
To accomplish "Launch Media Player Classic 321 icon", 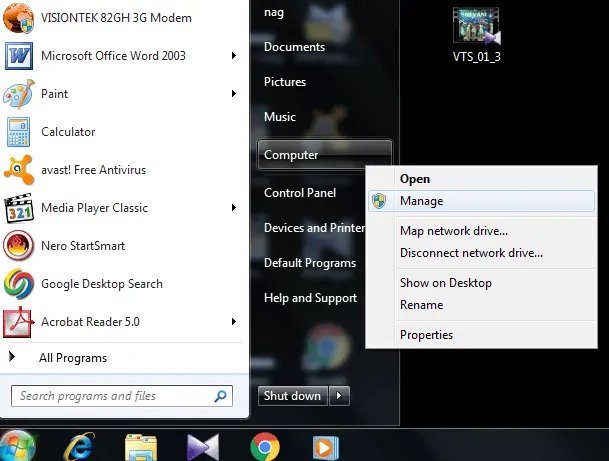I will (x=18, y=208).
